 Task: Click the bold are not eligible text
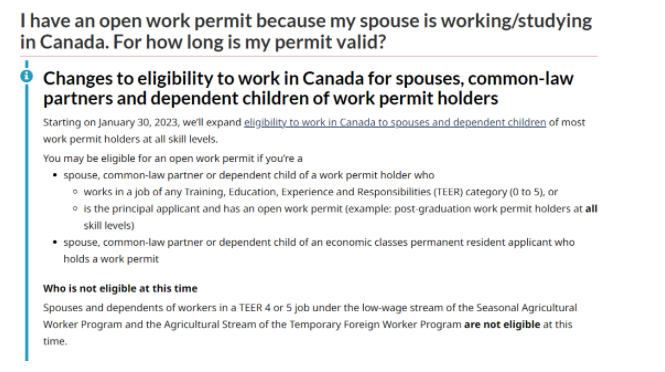click(502, 324)
